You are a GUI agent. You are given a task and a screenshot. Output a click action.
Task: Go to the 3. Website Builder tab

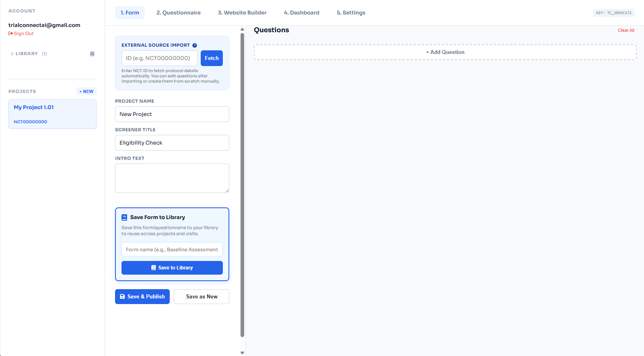click(242, 13)
